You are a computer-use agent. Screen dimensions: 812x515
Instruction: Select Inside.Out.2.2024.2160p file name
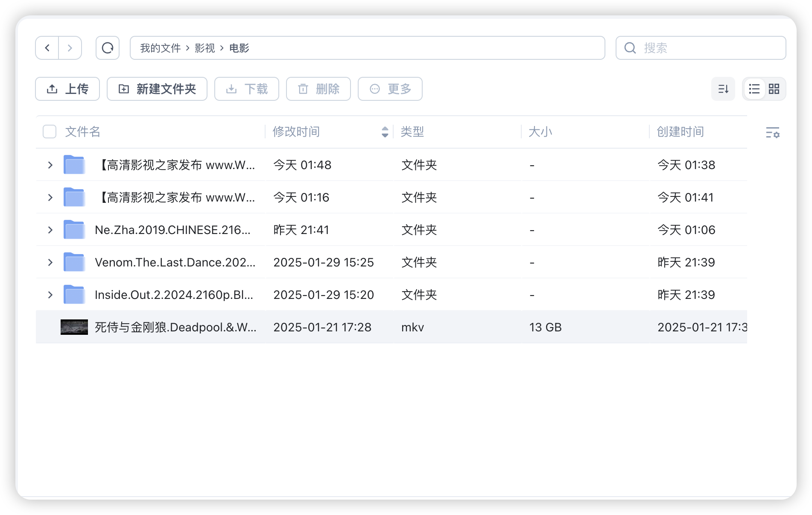pos(174,295)
